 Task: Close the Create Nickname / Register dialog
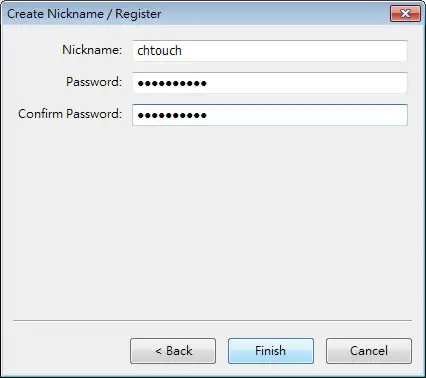405,14
